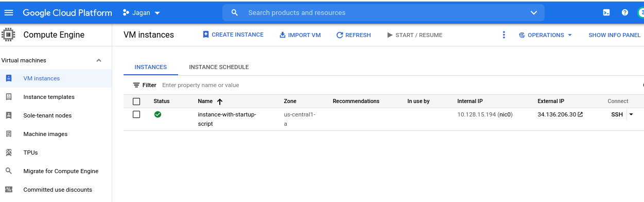Viewport: 644px width, 202px height.
Task: Open the OPERATIONS dropdown
Action: tap(546, 35)
